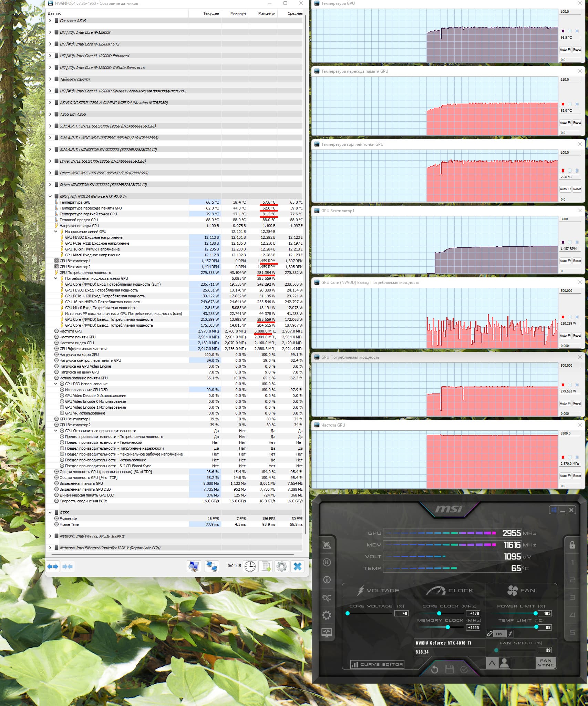Click the Fan Speed value field showing 39
The width and height of the screenshot is (588, 706).
pos(545,650)
